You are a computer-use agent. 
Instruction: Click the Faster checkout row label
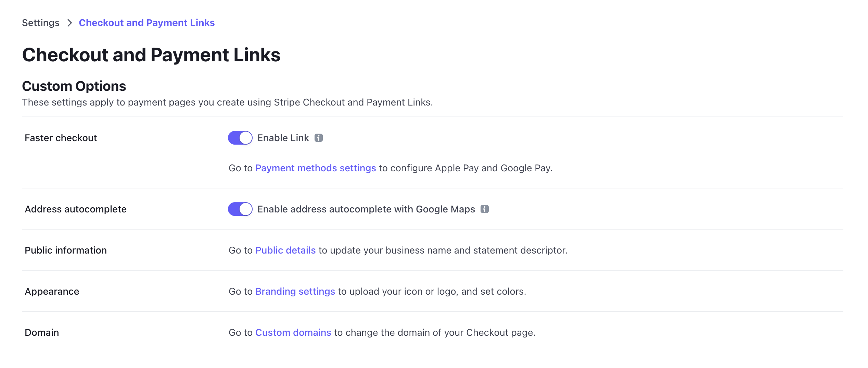coord(61,138)
